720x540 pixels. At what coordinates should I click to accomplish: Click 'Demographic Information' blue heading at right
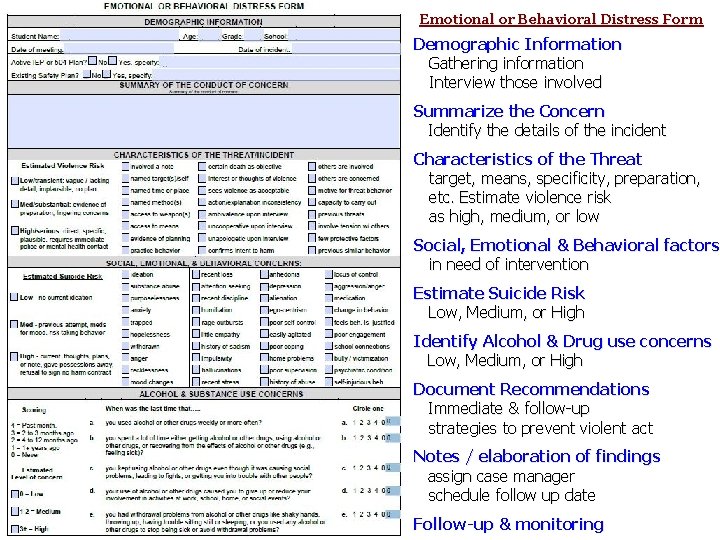[517, 44]
